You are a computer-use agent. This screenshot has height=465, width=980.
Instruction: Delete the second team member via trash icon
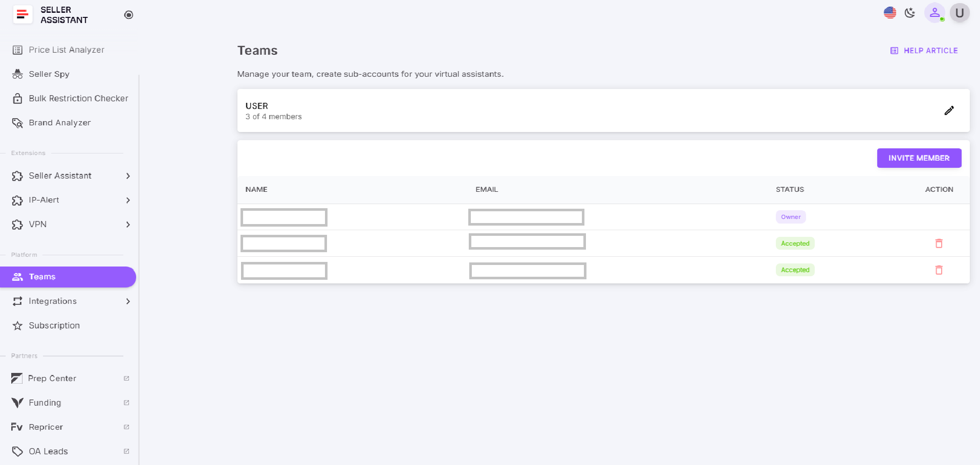coord(939,243)
